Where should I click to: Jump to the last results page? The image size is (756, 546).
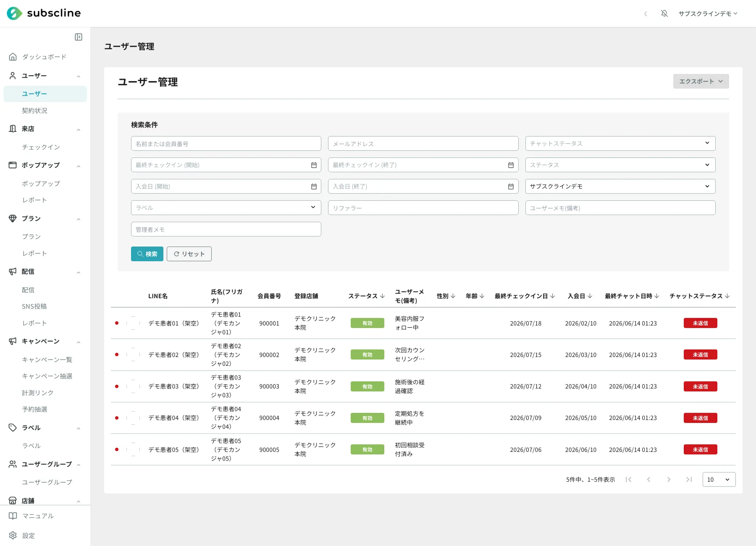(689, 479)
